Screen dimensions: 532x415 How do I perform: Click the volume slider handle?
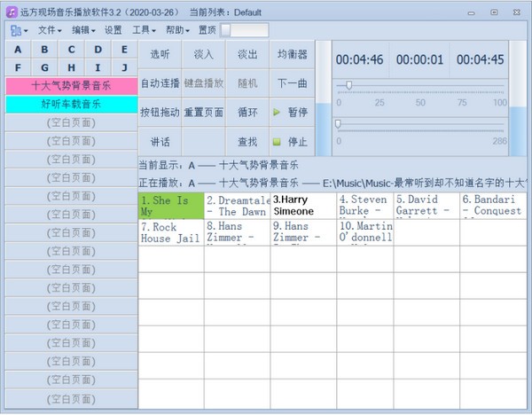coord(348,85)
